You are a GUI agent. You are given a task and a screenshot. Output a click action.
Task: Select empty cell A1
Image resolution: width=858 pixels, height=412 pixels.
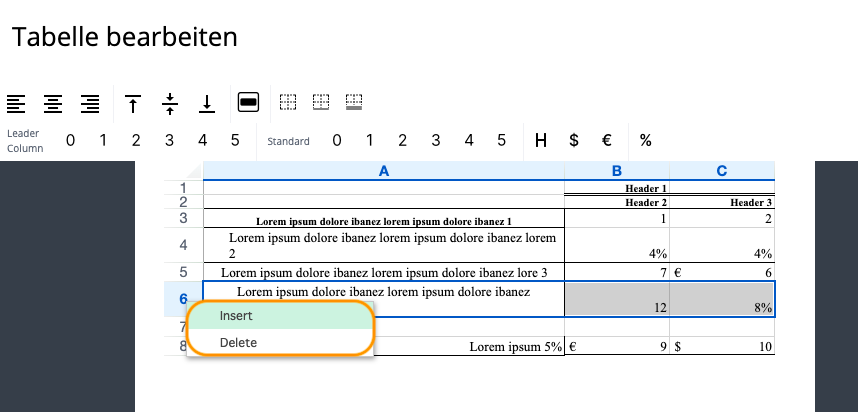point(384,188)
